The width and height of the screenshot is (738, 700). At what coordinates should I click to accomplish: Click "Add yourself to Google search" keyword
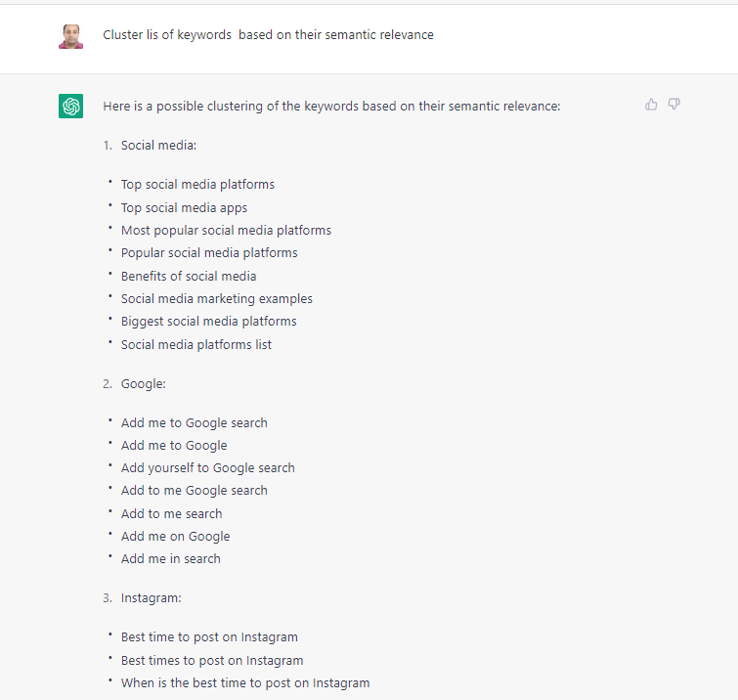coord(207,468)
